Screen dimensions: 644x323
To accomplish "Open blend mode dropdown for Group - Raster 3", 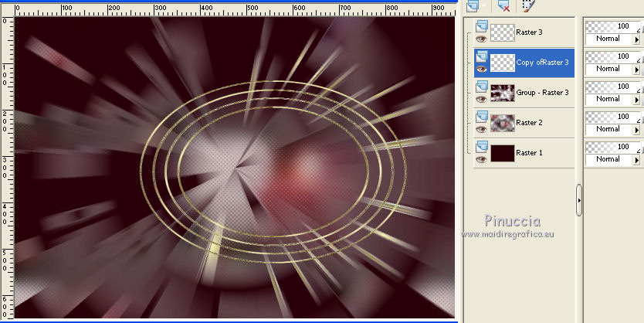I will (x=636, y=100).
